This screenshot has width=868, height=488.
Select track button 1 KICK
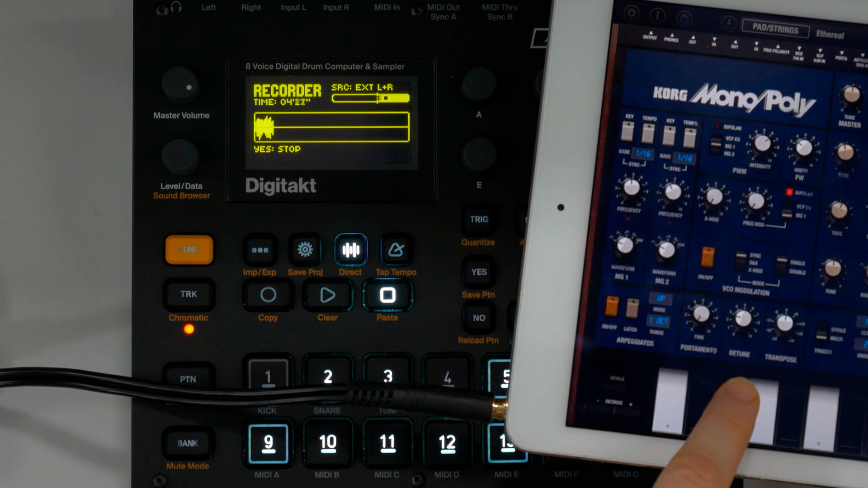tap(267, 376)
